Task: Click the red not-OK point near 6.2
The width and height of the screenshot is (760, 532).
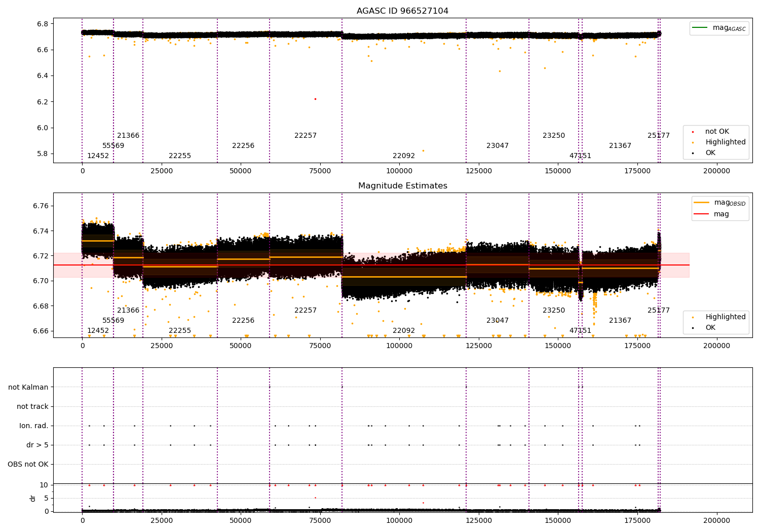Action: [315, 99]
